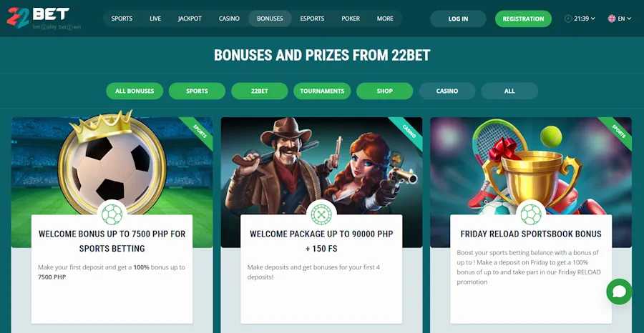Go to the ESPORTS menu item

click(312, 19)
